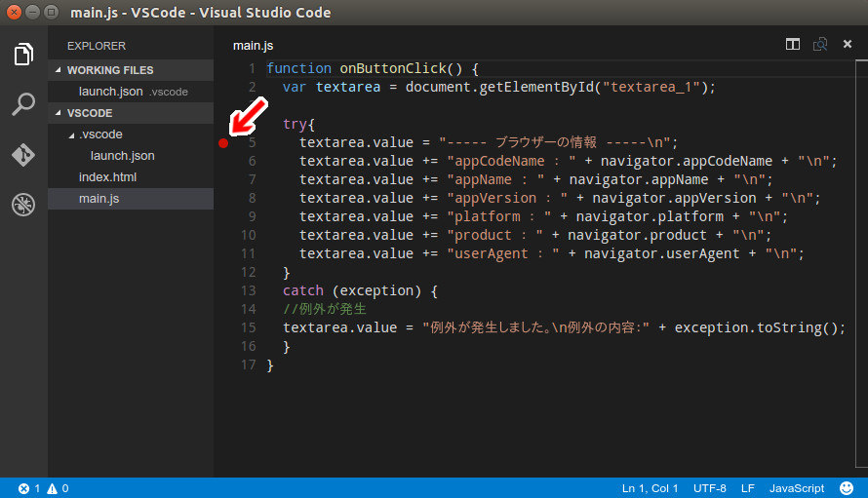Open the Git source control view
This screenshot has height=498, width=868.
pos(23,154)
